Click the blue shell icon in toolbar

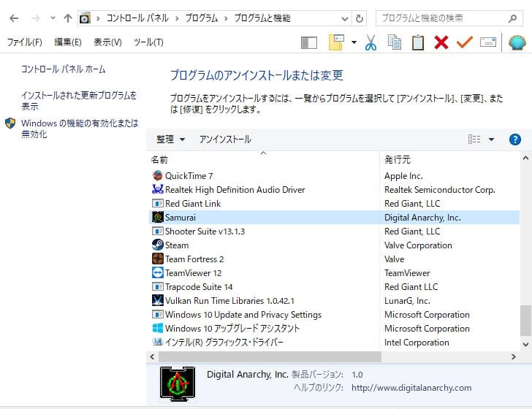pos(517,43)
